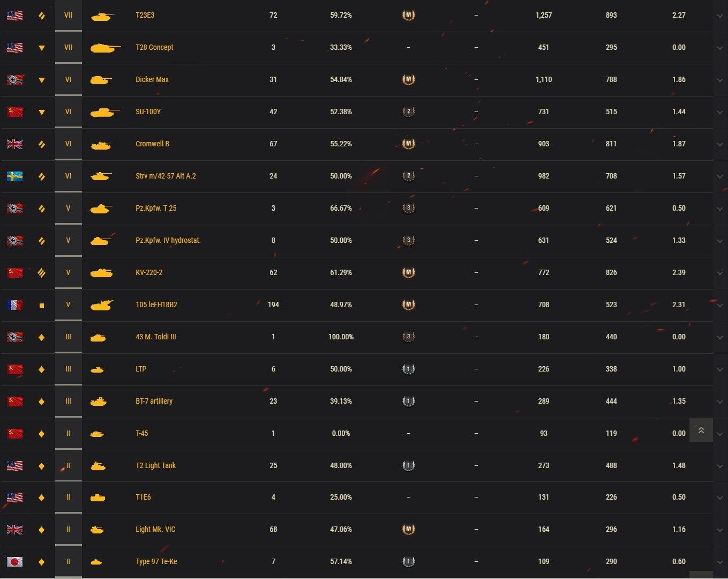Open the BT-7 artillery vehicle name link
Viewport: 728px width, 579px height.
[x=154, y=401]
